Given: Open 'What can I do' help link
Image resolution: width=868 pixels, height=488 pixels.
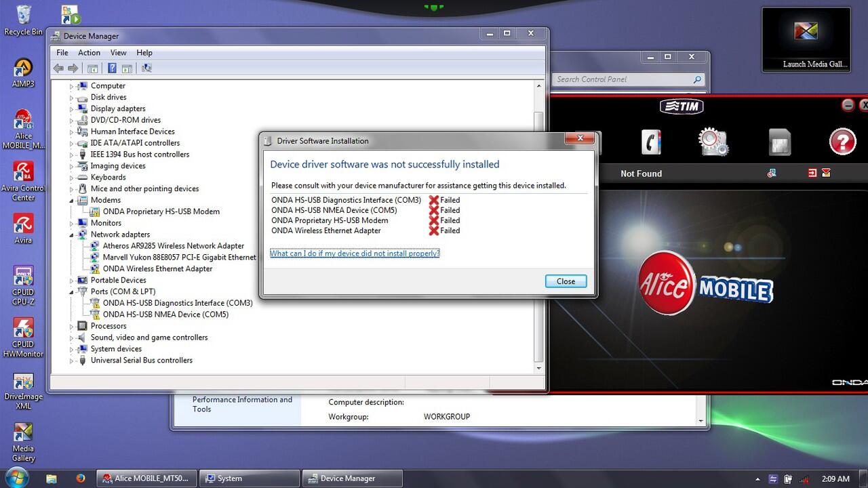Looking at the screenshot, I should 355,253.
